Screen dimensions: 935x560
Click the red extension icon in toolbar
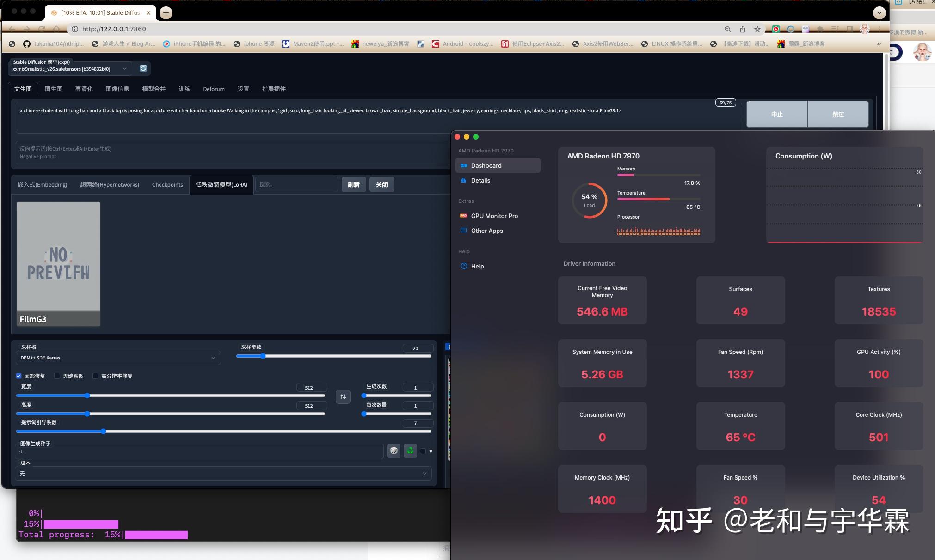tap(776, 29)
